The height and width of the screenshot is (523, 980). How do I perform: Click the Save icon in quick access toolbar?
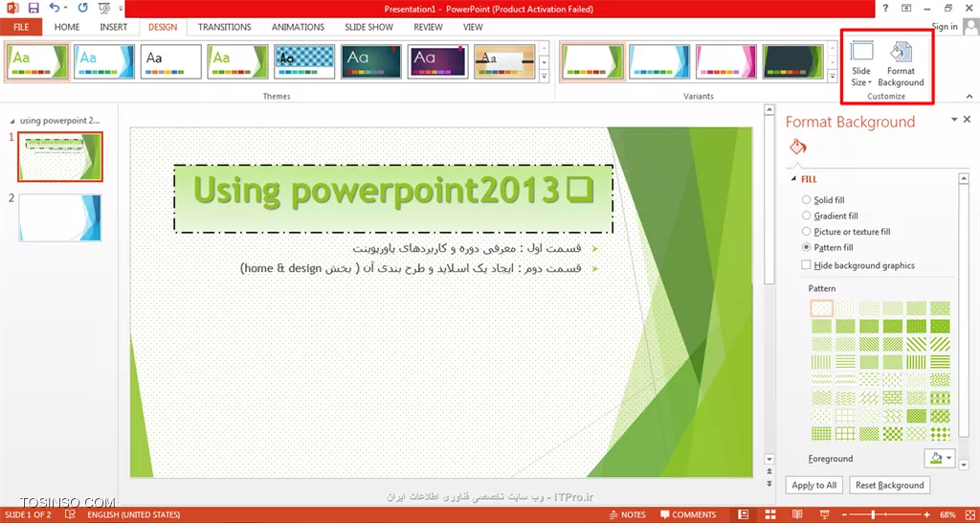[33, 8]
